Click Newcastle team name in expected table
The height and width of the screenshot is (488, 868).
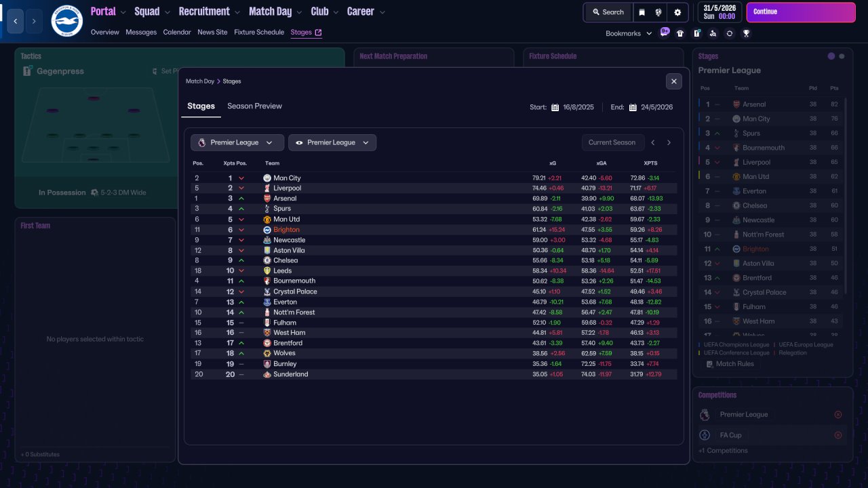click(x=290, y=240)
